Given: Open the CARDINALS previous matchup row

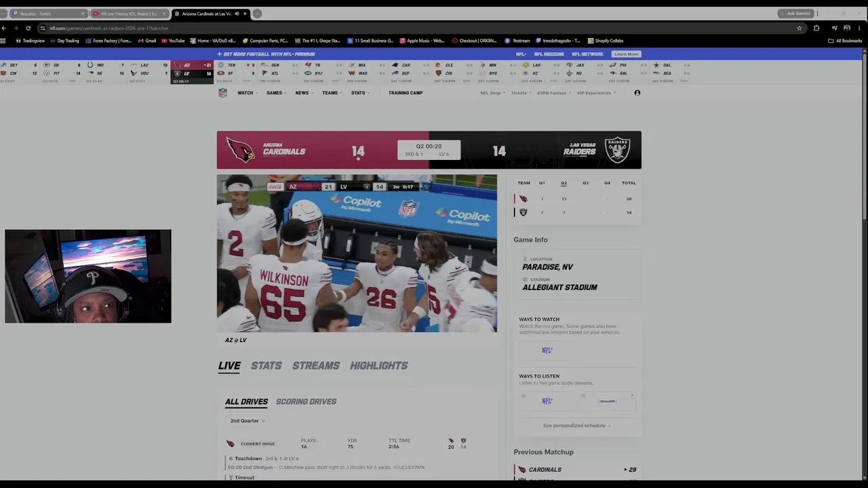Looking at the screenshot, I should [577, 470].
